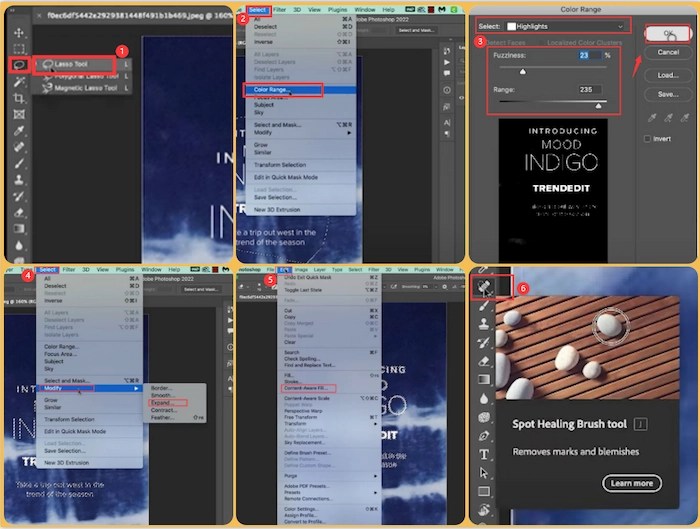Image resolution: width=700 pixels, height=529 pixels.
Task: Choose Free Transform in the Edit menu
Action: pos(300,417)
